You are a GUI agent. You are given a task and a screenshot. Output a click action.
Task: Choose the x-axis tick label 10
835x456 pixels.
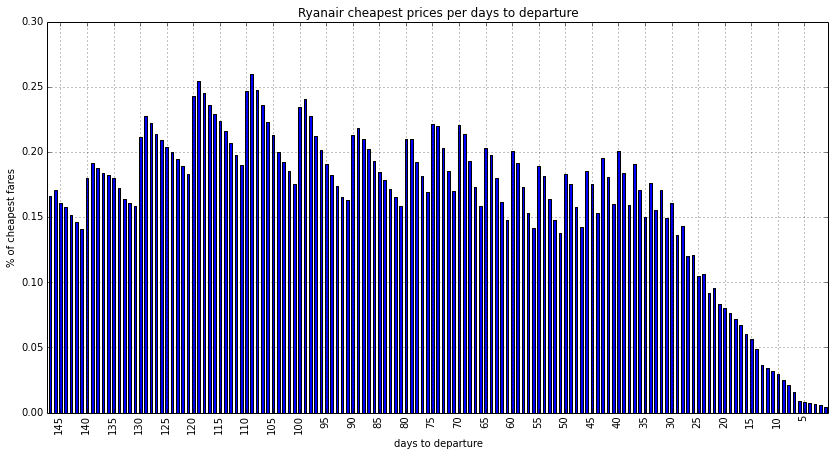[776, 424]
